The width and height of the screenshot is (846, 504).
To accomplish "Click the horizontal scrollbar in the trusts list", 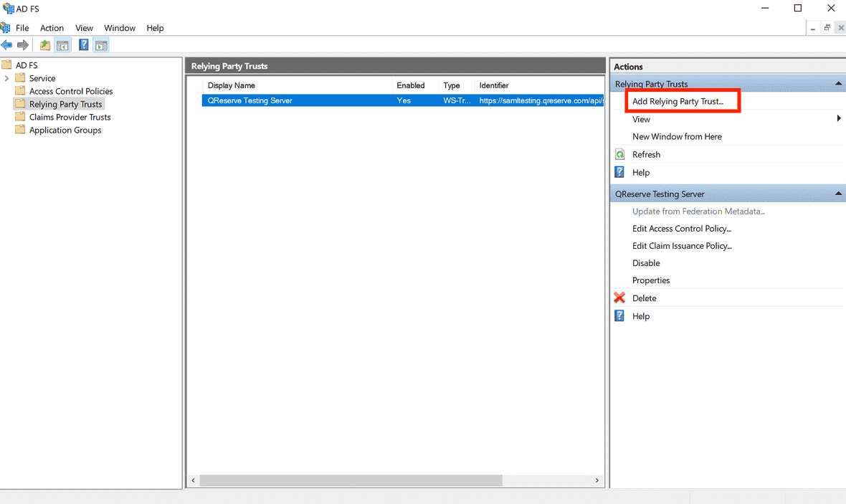I will pos(351,480).
